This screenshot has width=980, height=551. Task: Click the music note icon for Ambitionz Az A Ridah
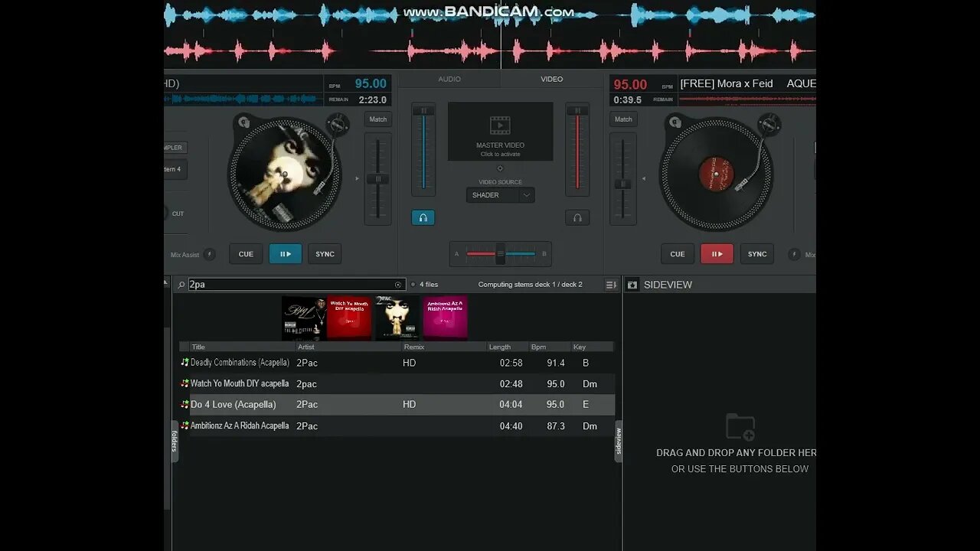pyautogui.click(x=185, y=425)
